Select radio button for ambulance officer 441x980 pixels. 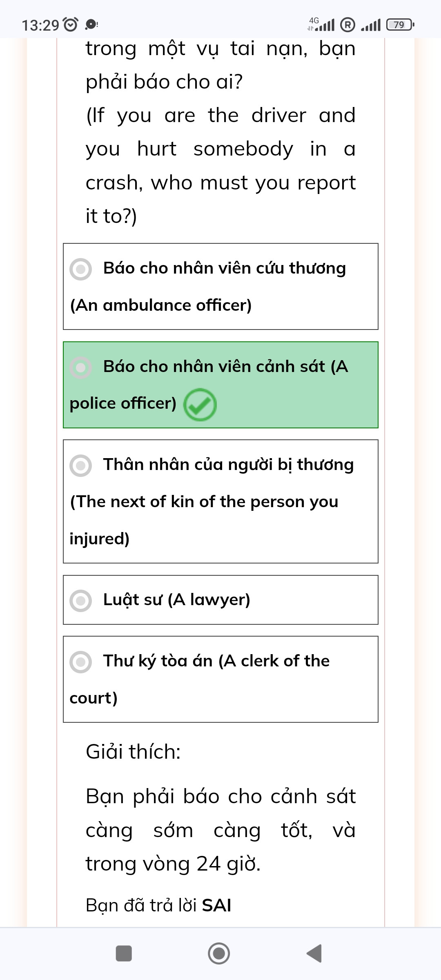coord(80,269)
